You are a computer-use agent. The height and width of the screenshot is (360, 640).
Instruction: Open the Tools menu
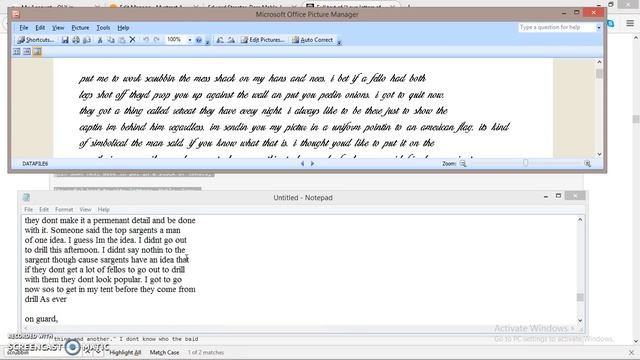103,28
